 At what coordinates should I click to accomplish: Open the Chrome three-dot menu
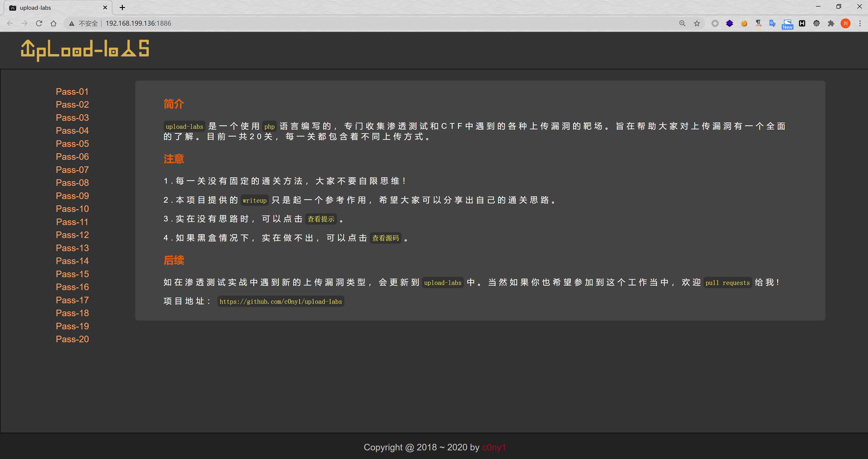point(860,23)
